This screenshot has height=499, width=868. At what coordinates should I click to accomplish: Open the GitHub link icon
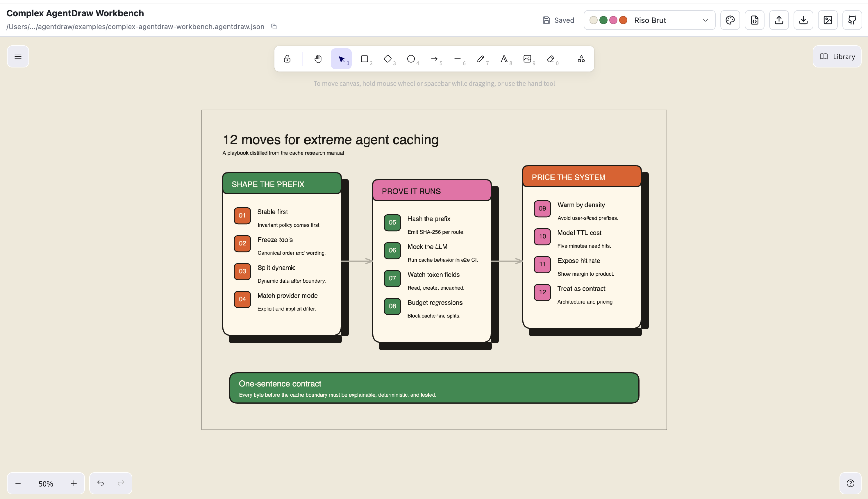(x=852, y=20)
